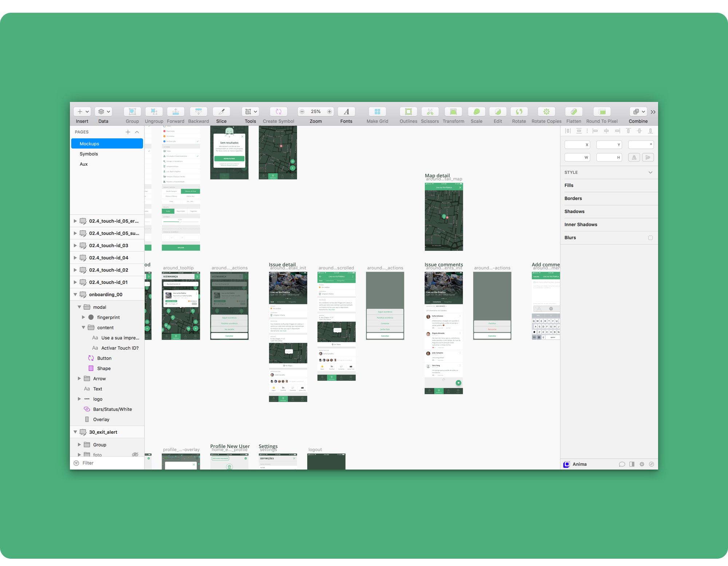Image resolution: width=728 pixels, height=566 pixels.
Task: Click the Slice tool icon
Action: [221, 112]
